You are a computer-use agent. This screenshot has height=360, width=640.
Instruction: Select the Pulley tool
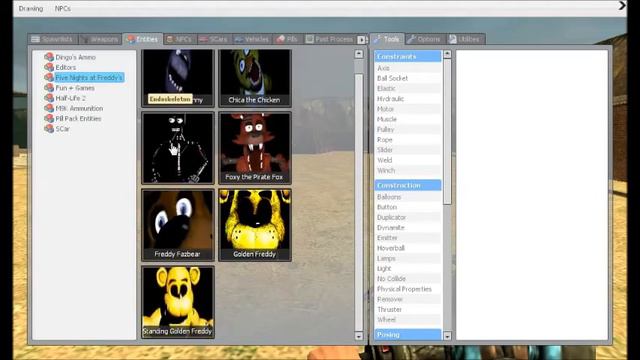coord(408,129)
